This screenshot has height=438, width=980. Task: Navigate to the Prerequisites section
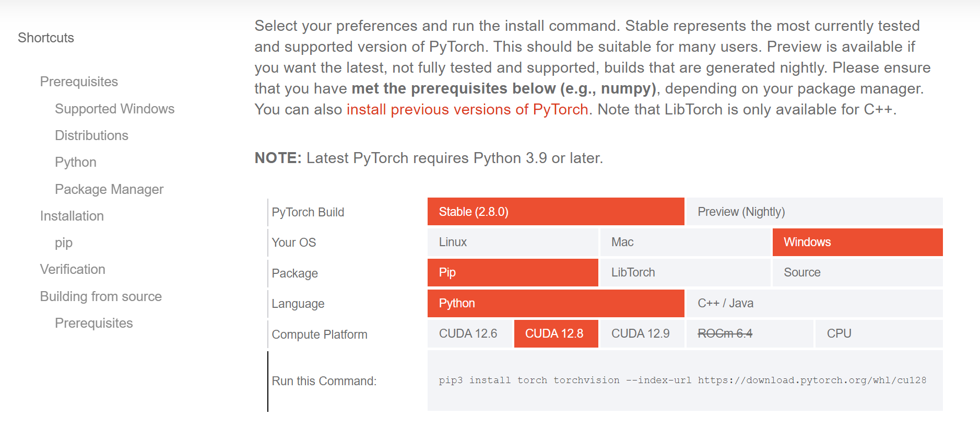(79, 82)
